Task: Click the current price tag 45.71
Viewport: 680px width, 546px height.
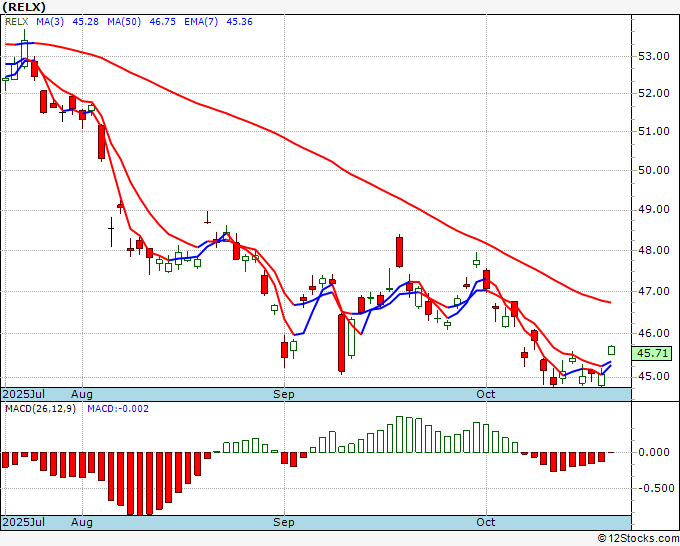Action: coord(652,353)
